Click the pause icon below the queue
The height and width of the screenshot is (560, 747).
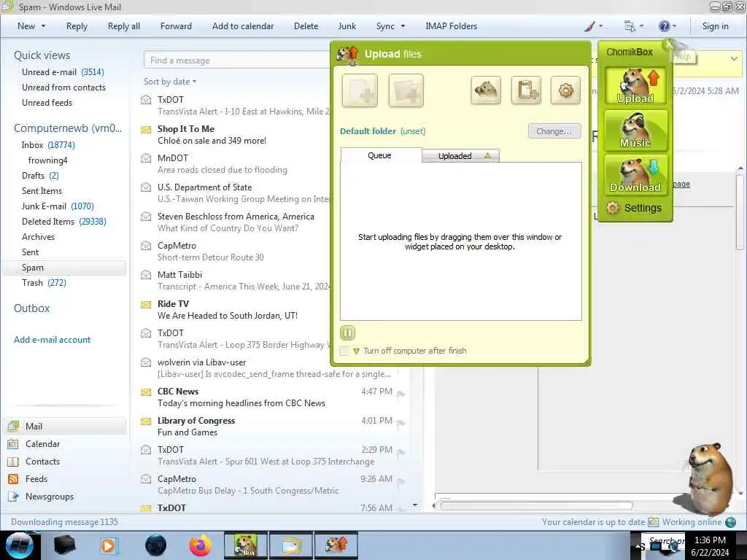pos(347,332)
